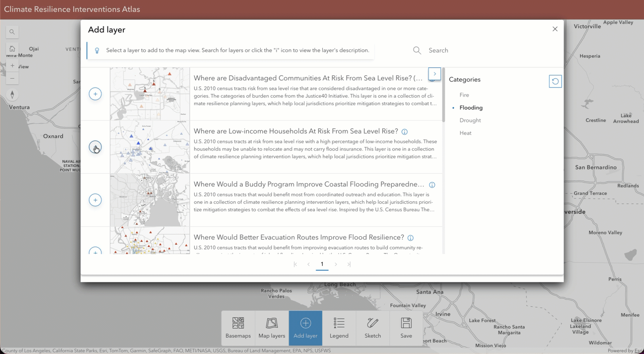Open the Legend tool
The image size is (644, 354).
pos(339,328)
